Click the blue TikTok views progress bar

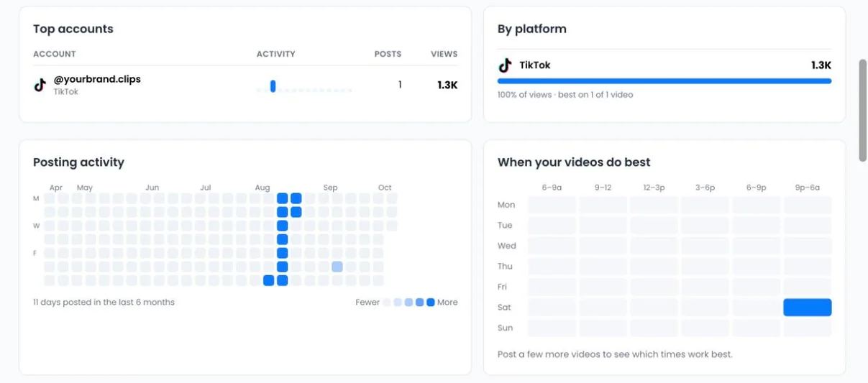[664, 81]
